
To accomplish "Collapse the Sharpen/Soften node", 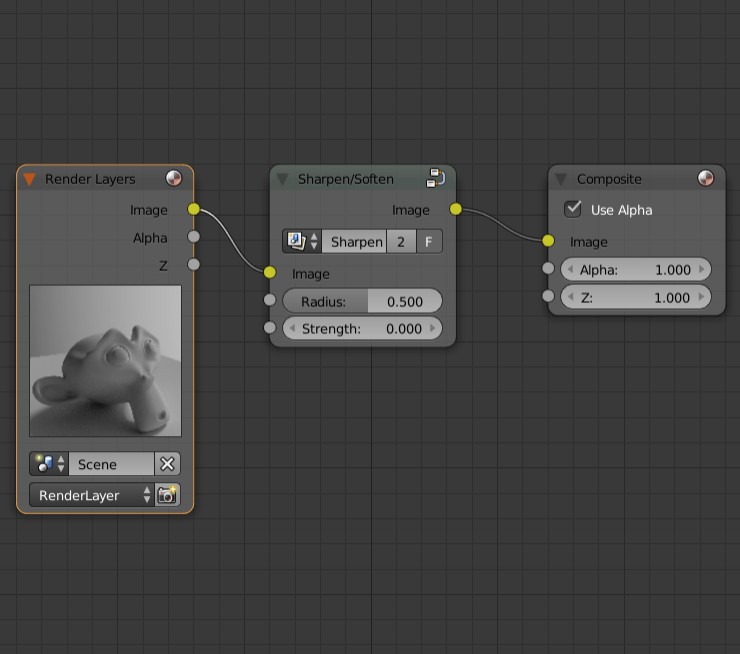I will (x=283, y=179).
